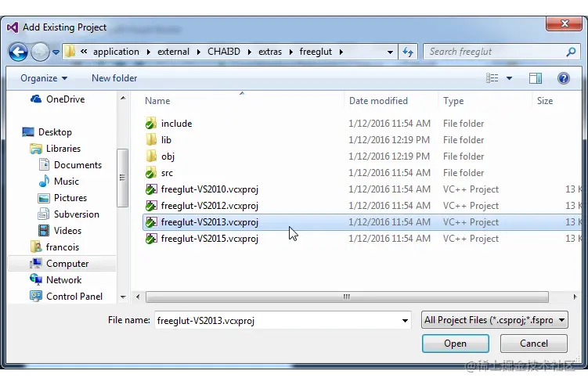Toggle the preview pane icon
This screenshot has height=385, width=588.
[x=535, y=78]
